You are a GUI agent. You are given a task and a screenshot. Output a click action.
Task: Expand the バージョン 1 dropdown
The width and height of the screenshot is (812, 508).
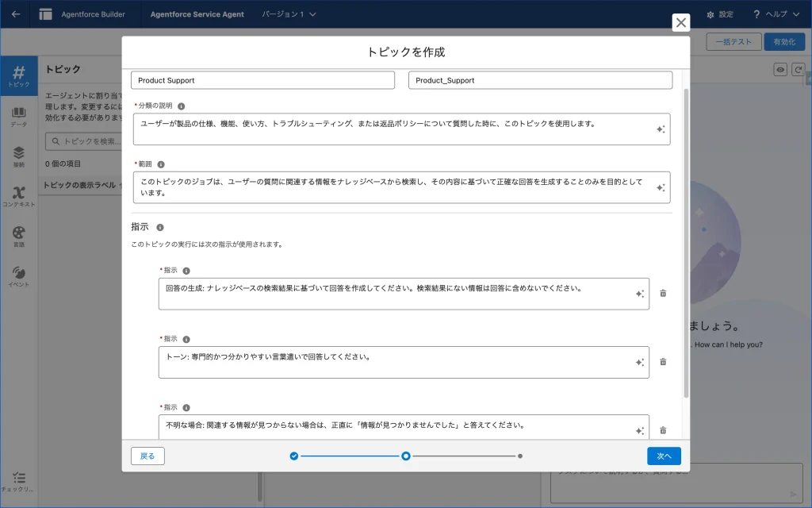289,14
